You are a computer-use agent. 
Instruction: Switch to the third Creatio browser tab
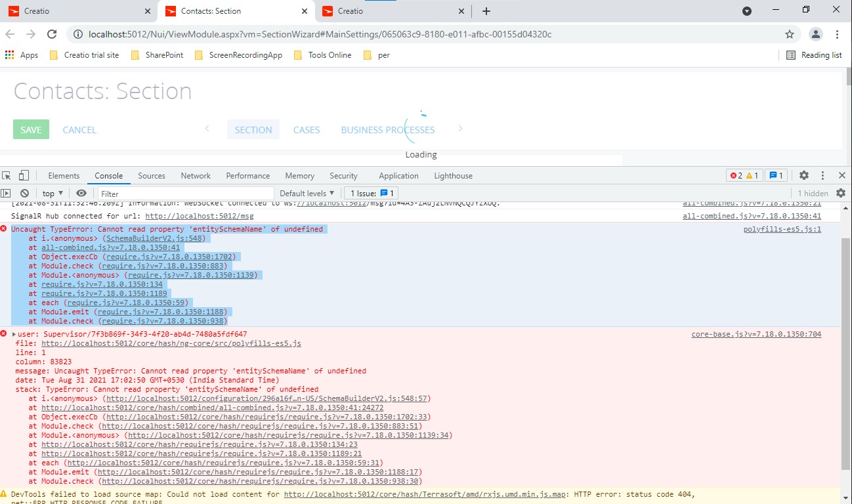394,11
